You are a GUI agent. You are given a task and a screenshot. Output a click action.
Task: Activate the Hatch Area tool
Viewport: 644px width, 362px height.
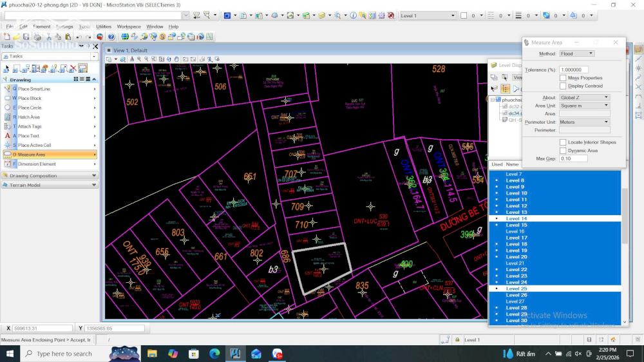[29, 117]
